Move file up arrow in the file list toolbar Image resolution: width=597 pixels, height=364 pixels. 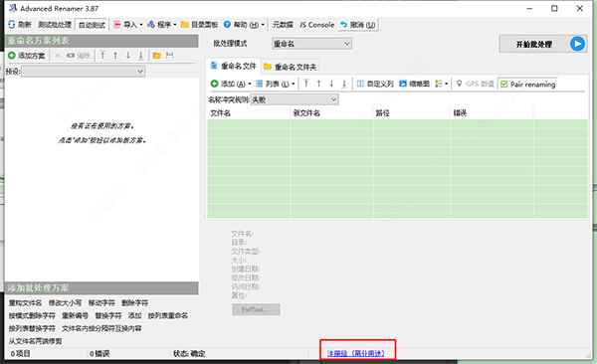click(x=318, y=84)
